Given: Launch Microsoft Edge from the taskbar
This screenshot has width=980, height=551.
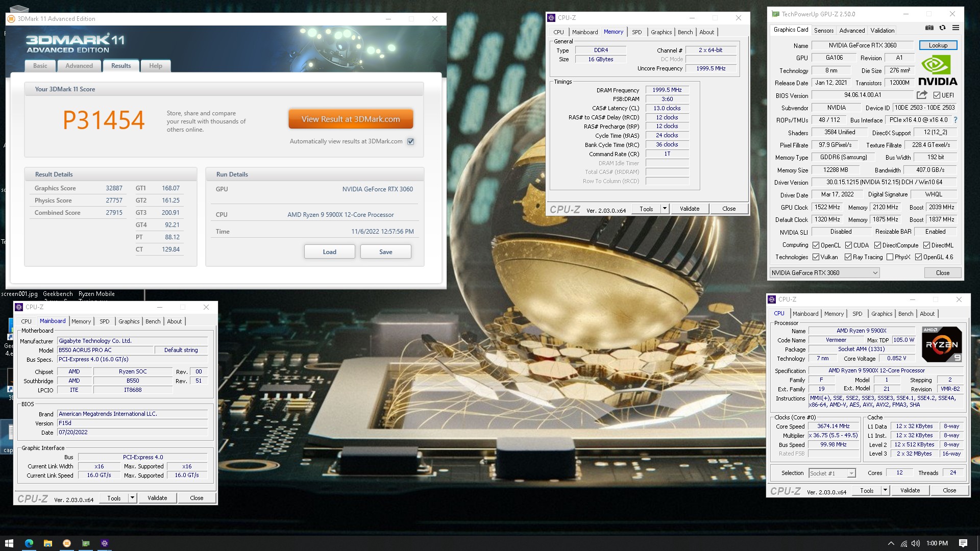Looking at the screenshot, I should click(29, 543).
